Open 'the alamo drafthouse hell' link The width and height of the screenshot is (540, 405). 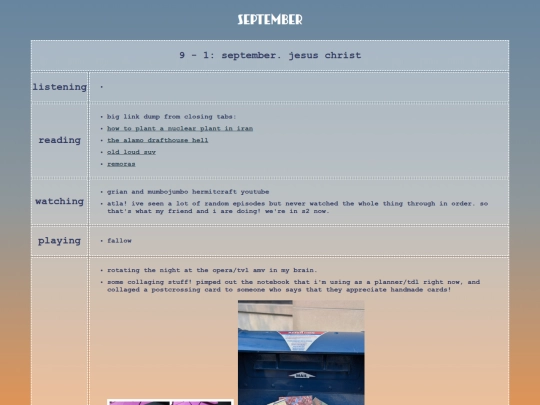click(157, 140)
